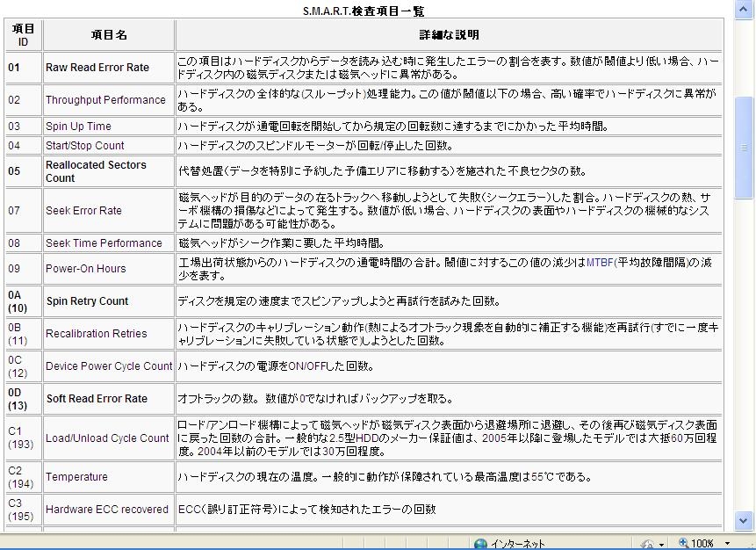Click the item ID cell 08
The width and height of the screenshot is (756, 550).
click(23, 243)
